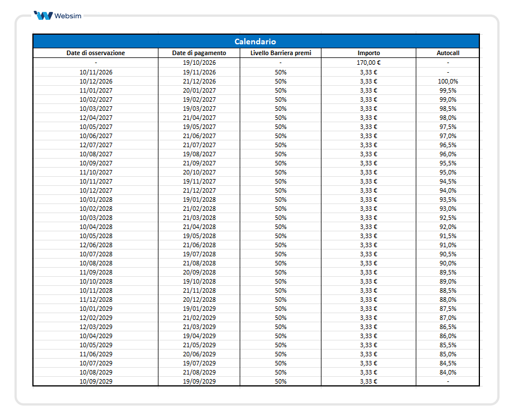Click the 91,0% autocall value

(448, 245)
